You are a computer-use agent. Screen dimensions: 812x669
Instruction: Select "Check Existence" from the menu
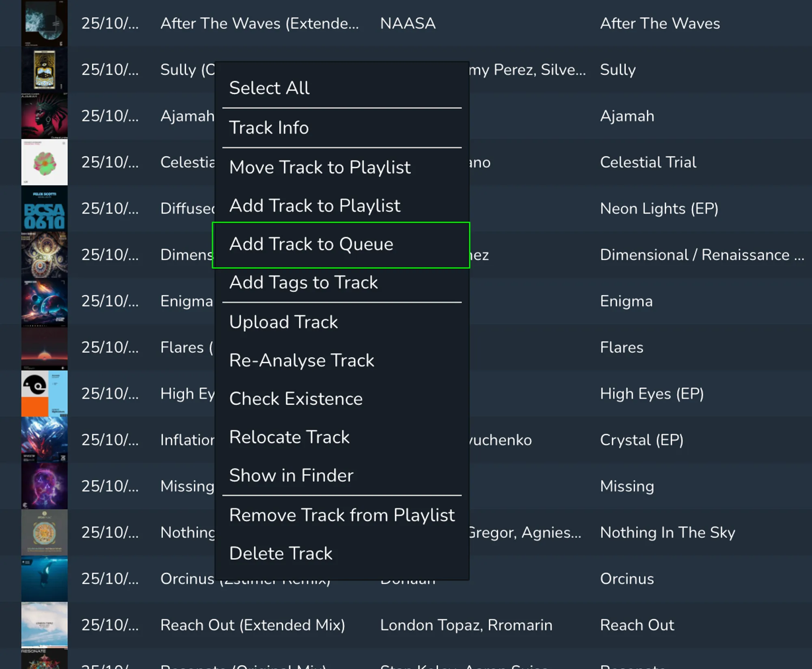(x=296, y=398)
